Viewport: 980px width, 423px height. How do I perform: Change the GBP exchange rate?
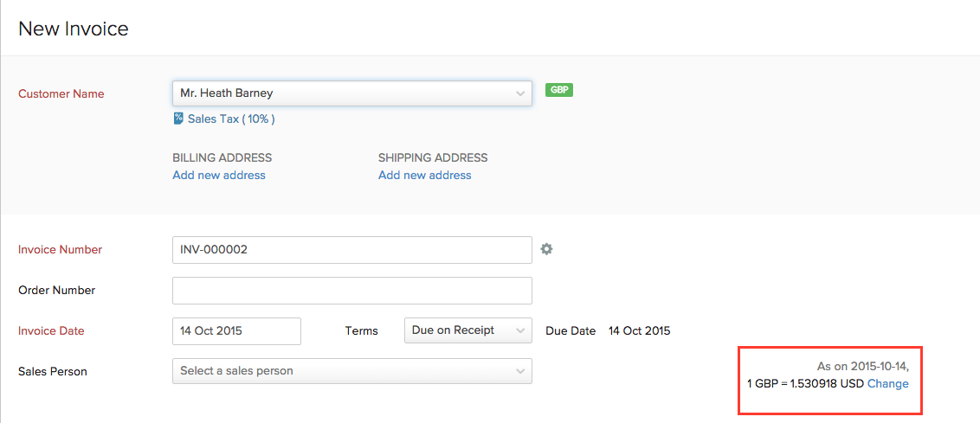click(x=888, y=383)
